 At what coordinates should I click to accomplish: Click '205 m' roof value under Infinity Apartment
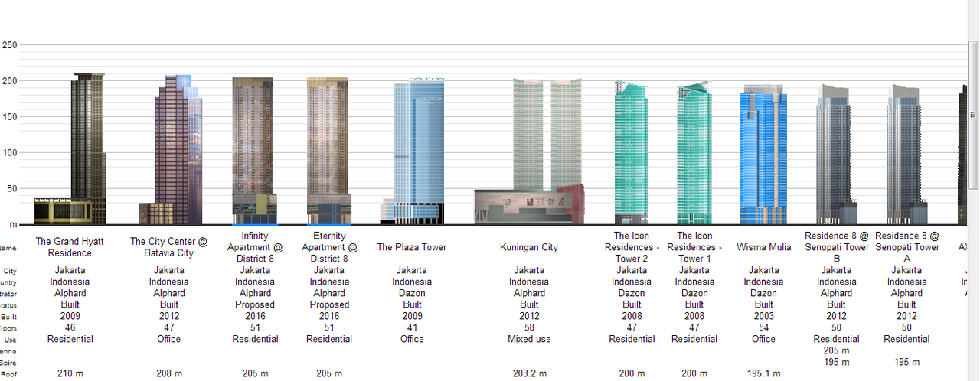point(255,373)
